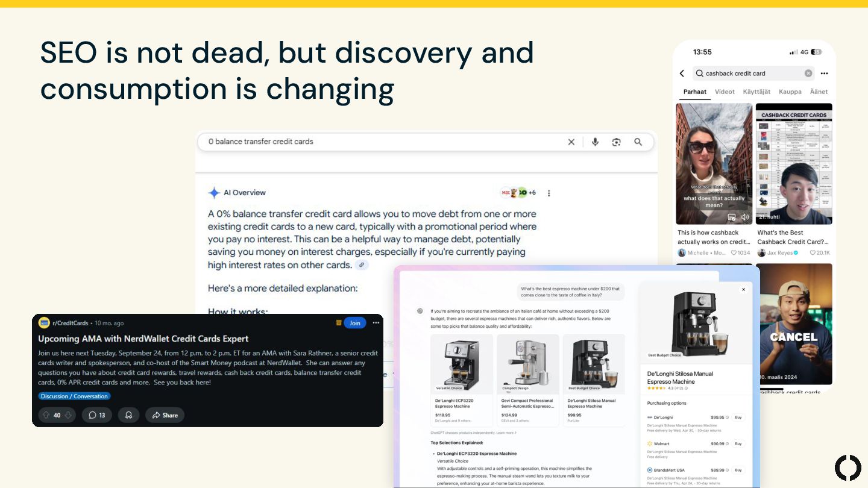This screenshot has height=488, width=868.
Task: Click the TikTok cashback credit card field
Action: pos(753,74)
